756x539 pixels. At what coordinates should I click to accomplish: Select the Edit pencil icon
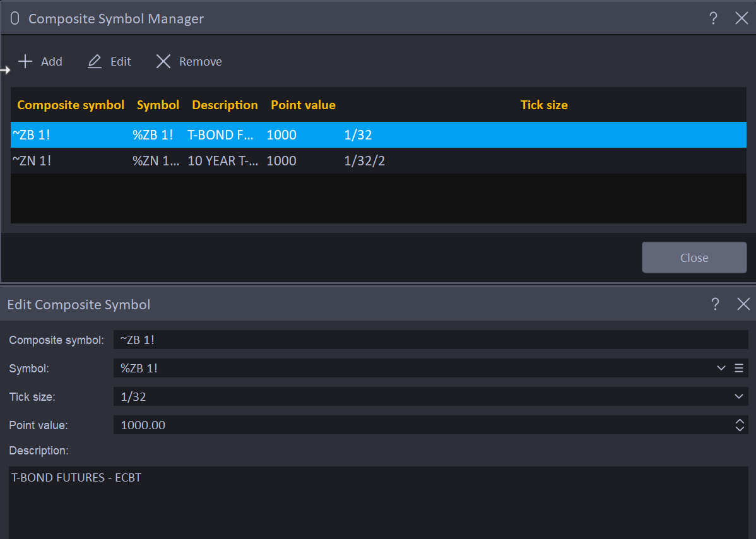[x=93, y=61]
